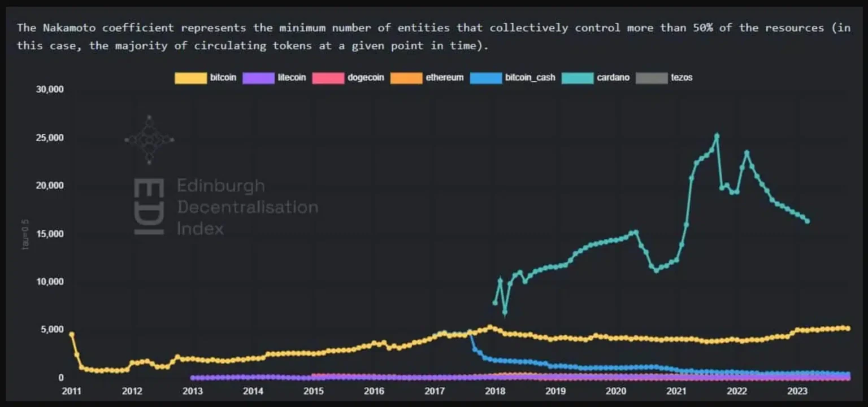This screenshot has width=868, height=407.
Task: Click the teal cardano legend color swatch
Action: tap(578, 78)
